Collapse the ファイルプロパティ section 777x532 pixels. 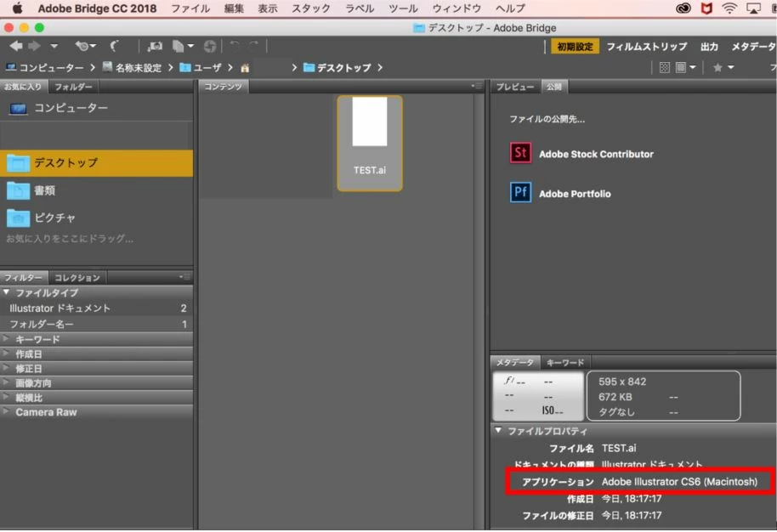click(498, 431)
